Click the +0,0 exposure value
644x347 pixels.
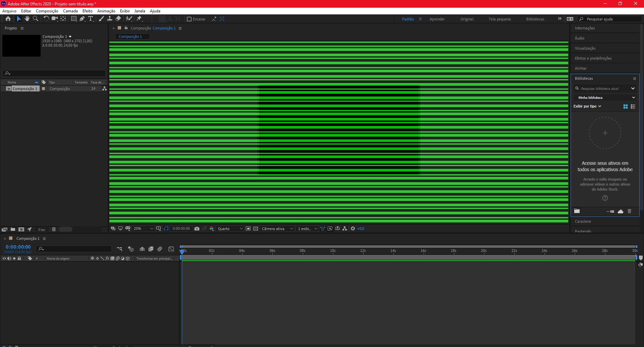click(361, 228)
